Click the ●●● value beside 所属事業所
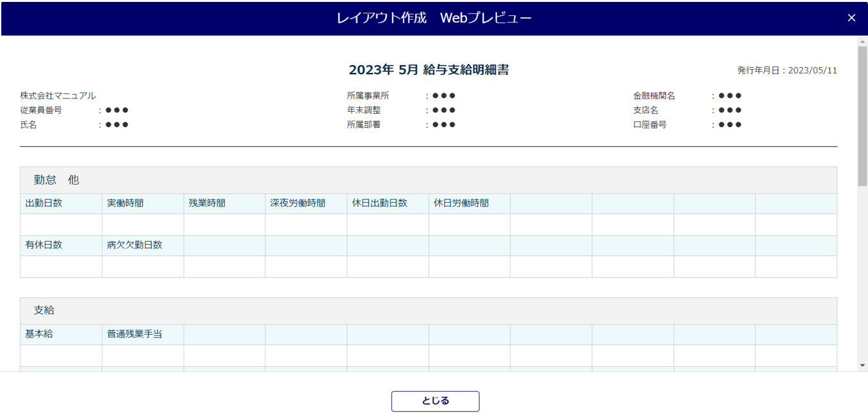This screenshot has width=868, height=418. coord(444,96)
